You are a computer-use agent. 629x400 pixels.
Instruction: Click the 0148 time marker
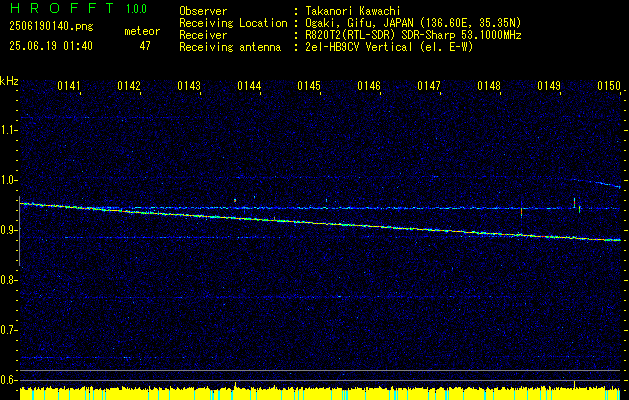pyautogui.click(x=489, y=86)
